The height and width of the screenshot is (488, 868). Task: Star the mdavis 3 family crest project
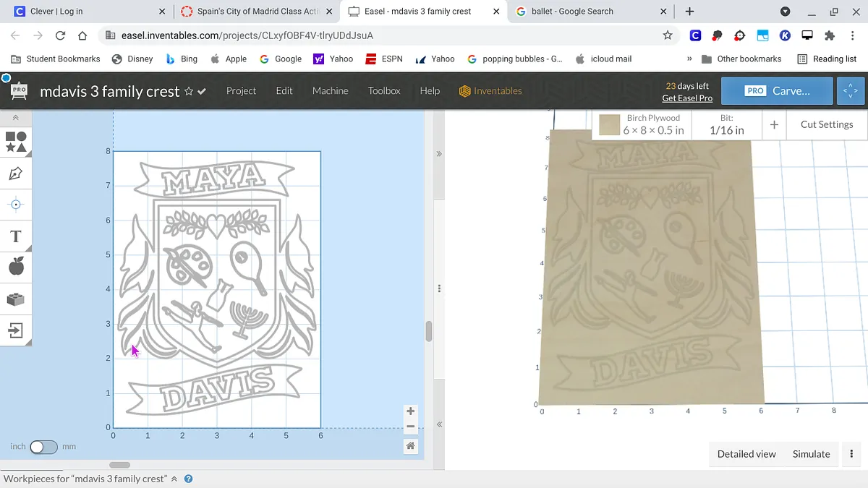pyautogui.click(x=189, y=91)
